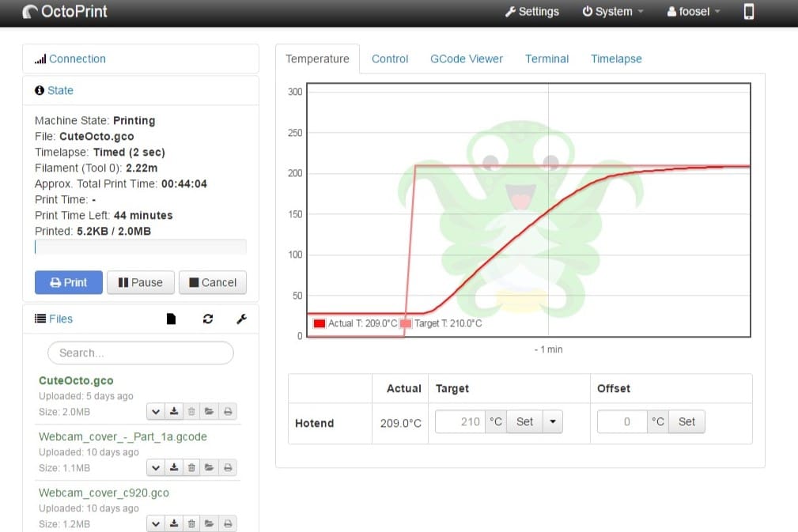This screenshot has height=532, width=798.
Task: Click the Print button
Action: pyautogui.click(x=69, y=282)
